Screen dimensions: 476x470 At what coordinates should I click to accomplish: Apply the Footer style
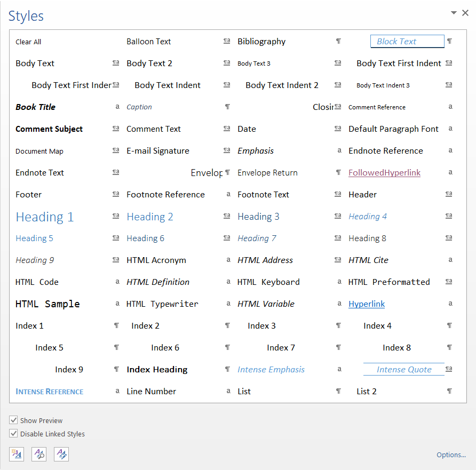coord(28,195)
